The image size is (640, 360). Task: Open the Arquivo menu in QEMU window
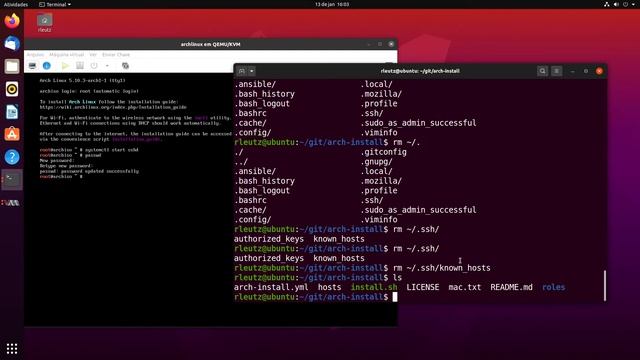(36, 55)
